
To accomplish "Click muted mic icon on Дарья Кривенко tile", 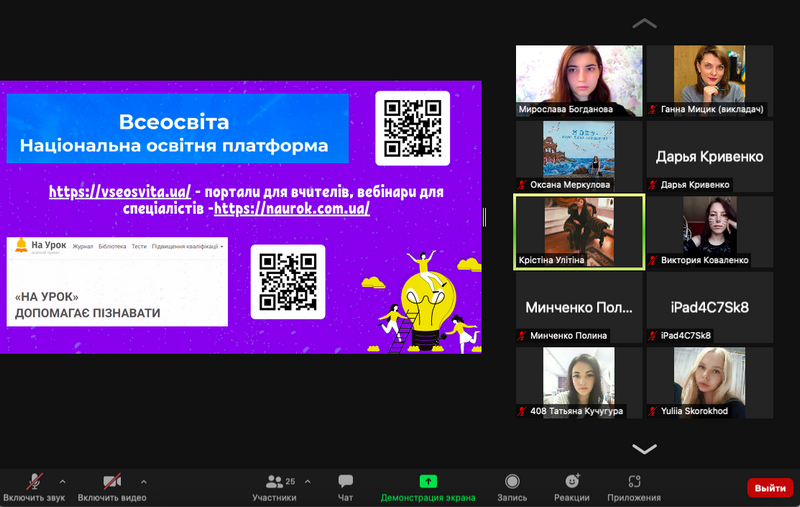I will click(x=653, y=185).
